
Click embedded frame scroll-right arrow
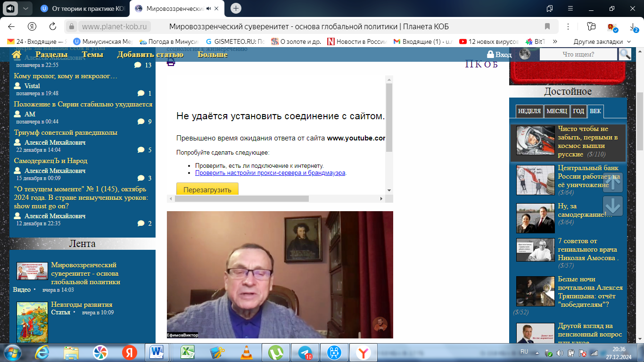pyautogui.click(x=381, y=199)
